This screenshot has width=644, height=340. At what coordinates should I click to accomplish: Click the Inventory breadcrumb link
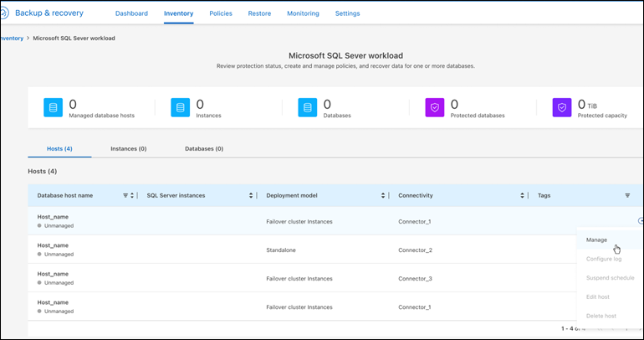(x=11, y=38)
